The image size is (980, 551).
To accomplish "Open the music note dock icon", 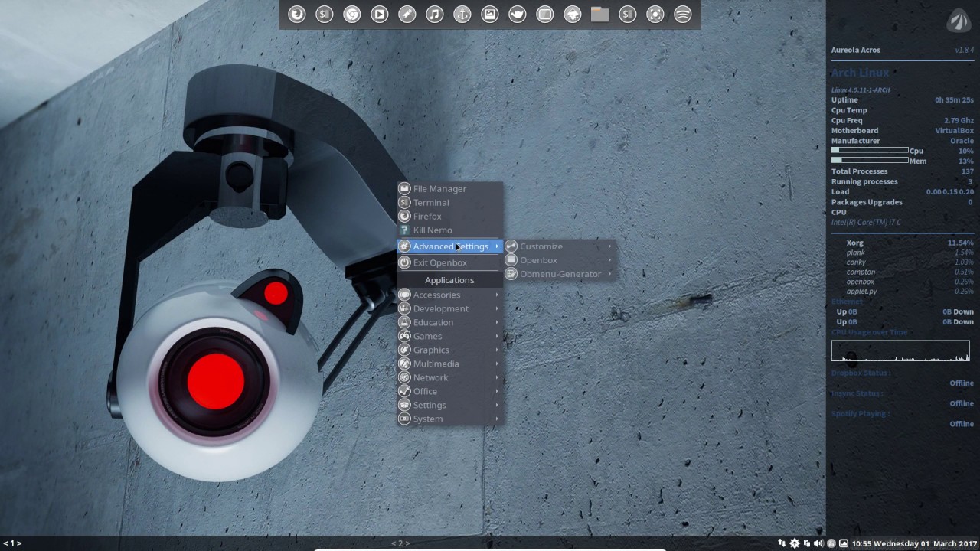I will 434,14.
